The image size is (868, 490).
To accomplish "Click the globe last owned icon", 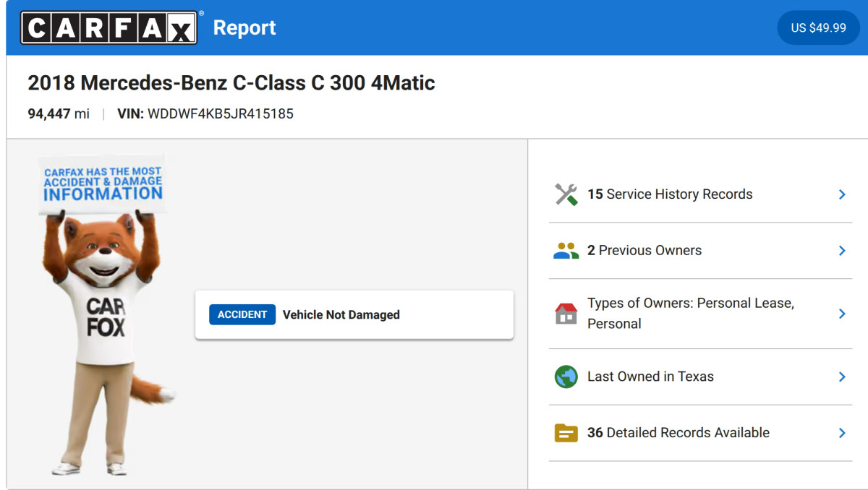I will coord(566,377).
